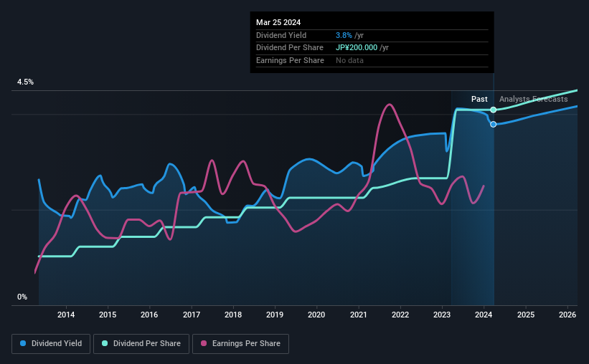Click the JP¥200.000 dividend per share value
589x364 pixels.
(357, 48)
